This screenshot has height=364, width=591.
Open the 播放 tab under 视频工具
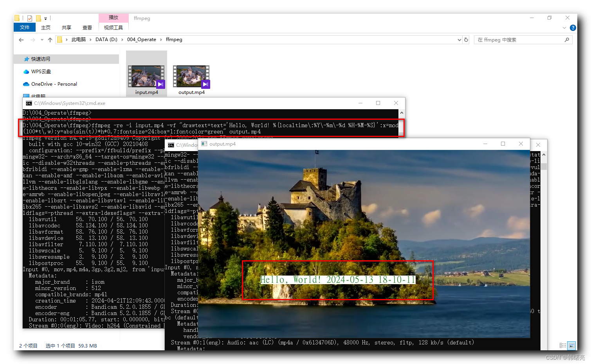(x=114, y=17)
